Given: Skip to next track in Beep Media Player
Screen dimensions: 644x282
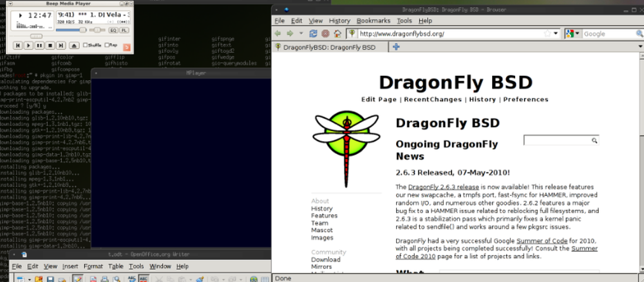Looking at the screenshot, I should (61, 46).
